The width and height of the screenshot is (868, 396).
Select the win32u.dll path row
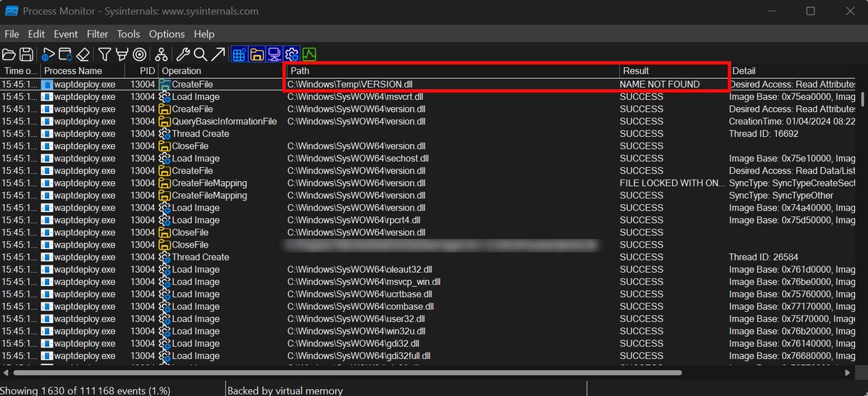point(357,331)
